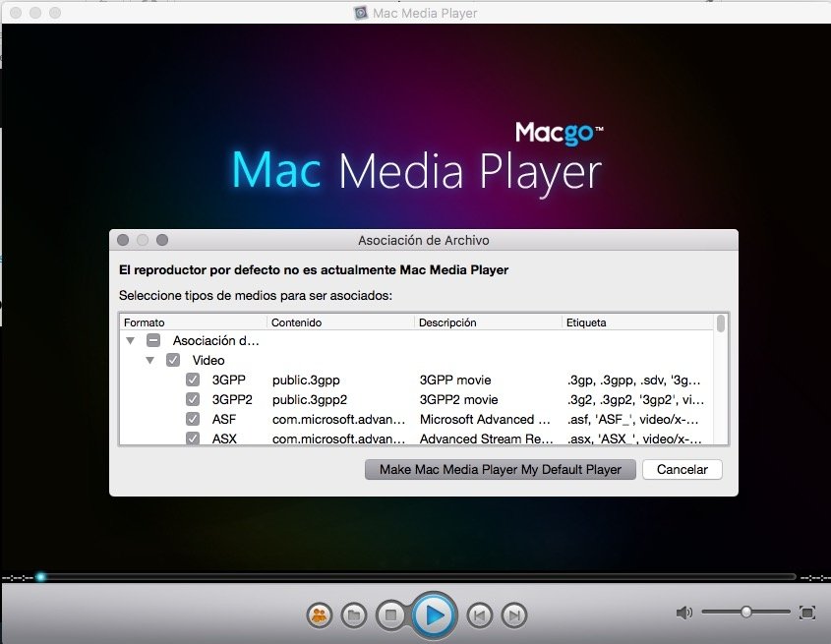Click the Etiqueta column header
Viewport: 831px width, 644px height.
tap(637, 322)
